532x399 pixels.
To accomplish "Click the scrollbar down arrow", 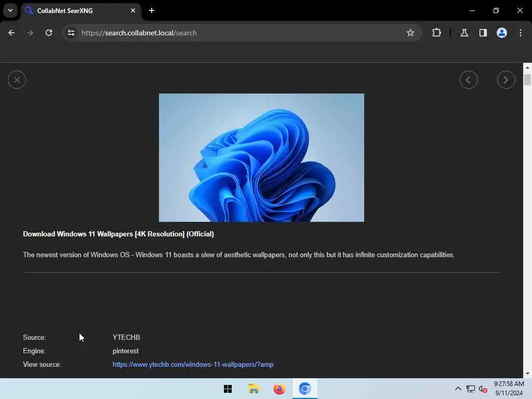I will (527, 374).
